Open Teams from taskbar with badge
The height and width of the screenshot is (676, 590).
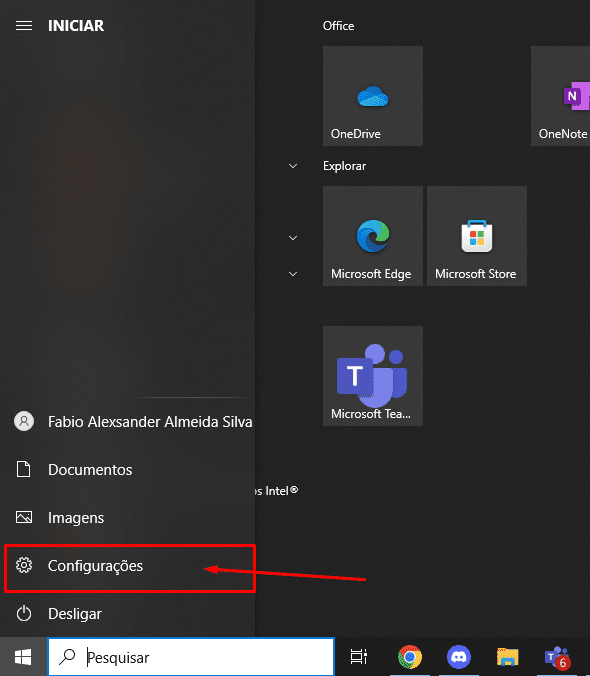[557, 657]
